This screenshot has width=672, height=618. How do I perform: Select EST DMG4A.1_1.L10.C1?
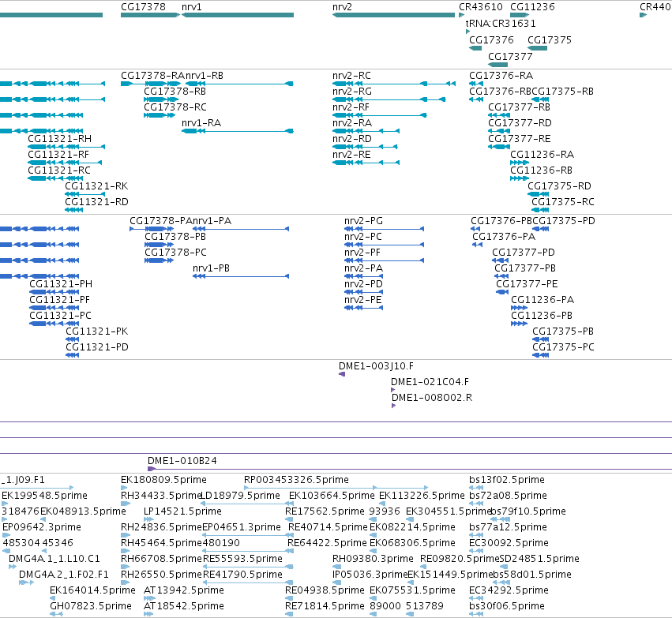pyautogui.click(x=54, y=559)
